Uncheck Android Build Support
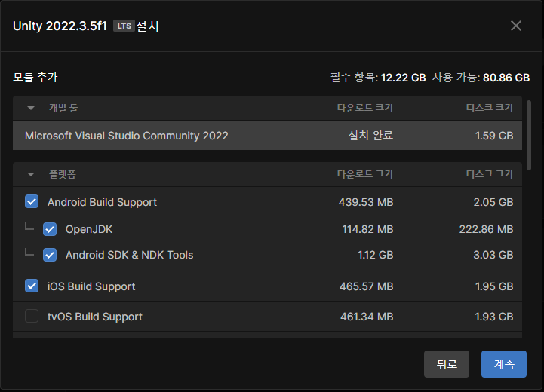Viewport: 544px width, 392px height. [32, 202]
